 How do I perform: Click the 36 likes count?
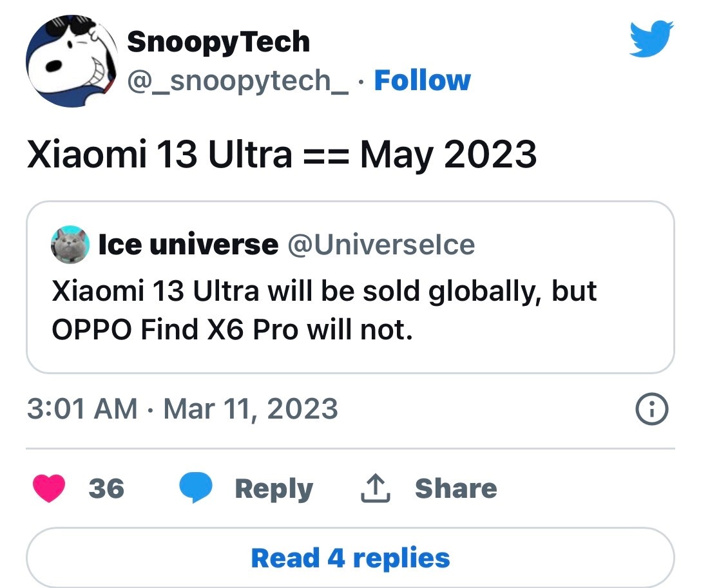[106, 489]
